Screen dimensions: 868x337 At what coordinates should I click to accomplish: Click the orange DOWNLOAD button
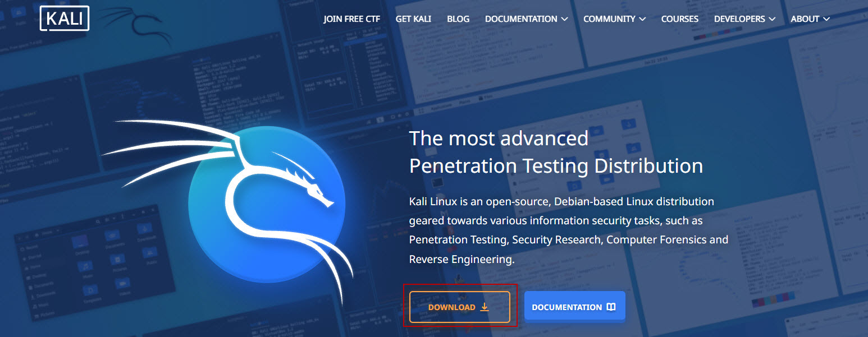tap(460, 307)
